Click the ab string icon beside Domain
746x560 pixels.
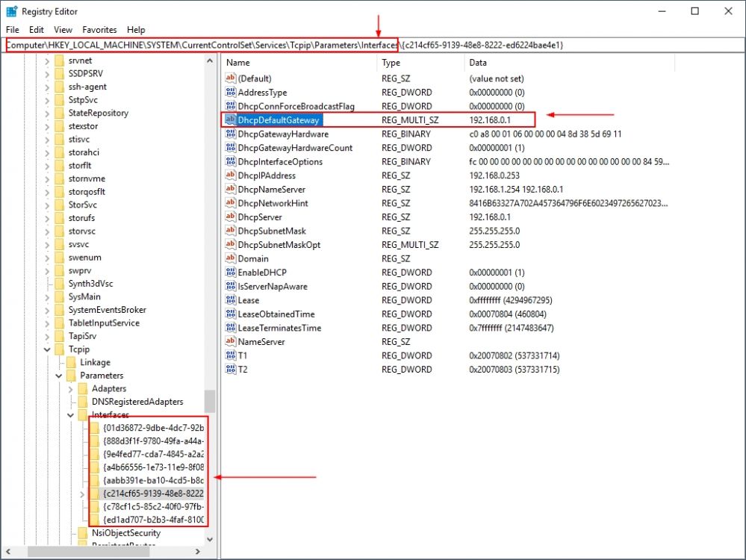point(231,258)
